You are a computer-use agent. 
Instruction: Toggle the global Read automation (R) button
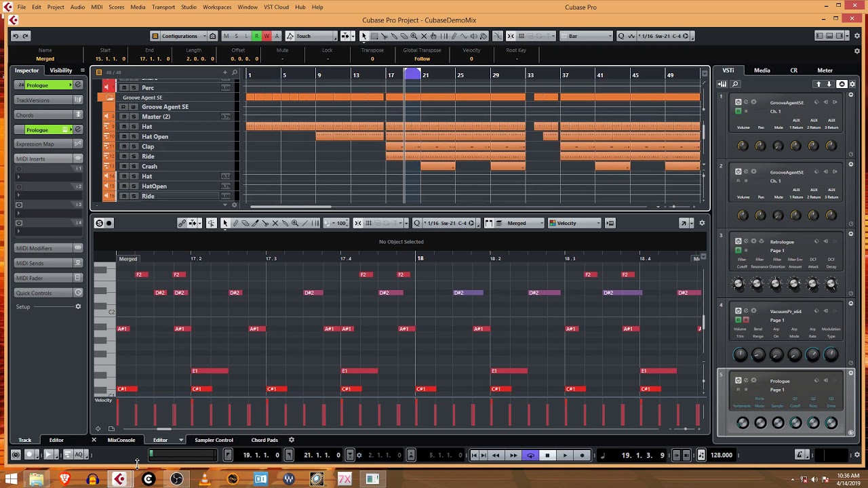(x=256, y=36)
